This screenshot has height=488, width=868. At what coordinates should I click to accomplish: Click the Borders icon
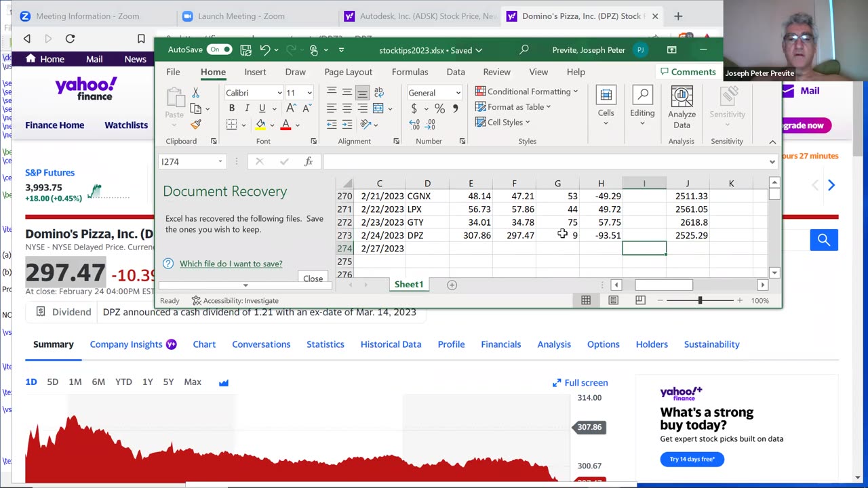coord(232,124)
